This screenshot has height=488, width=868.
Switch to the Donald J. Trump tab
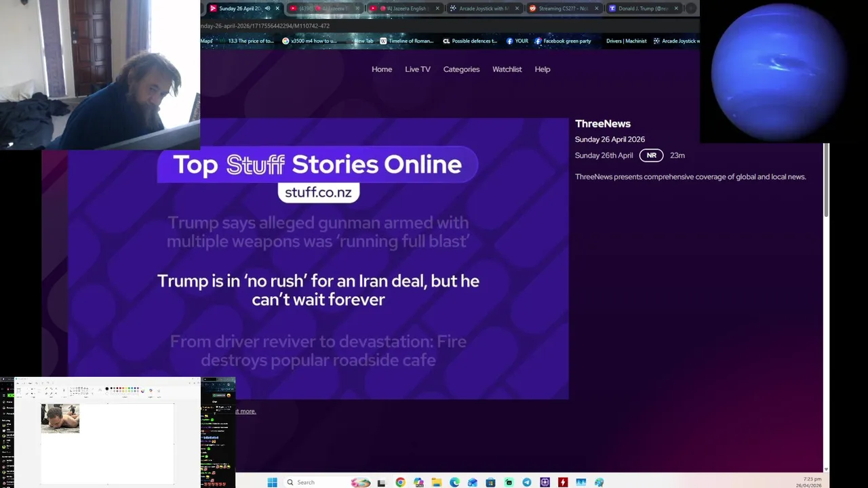click(x=644, y=9)
